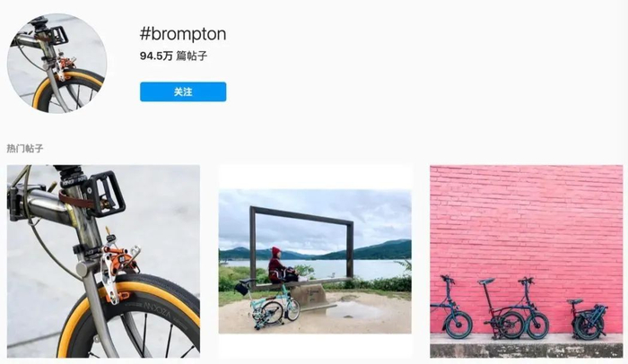Screen dimensions: 628x364
Task: Click the teal folded bike by the bench
Action: point(276,307)
